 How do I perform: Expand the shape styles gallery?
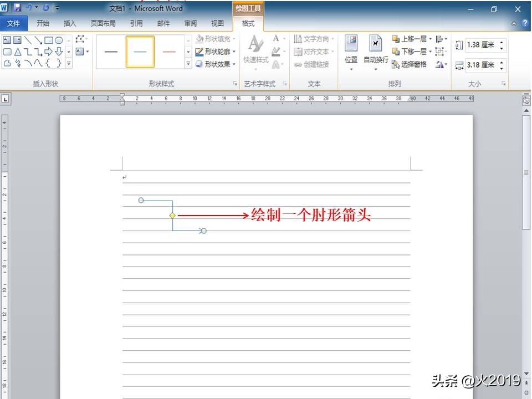click(188, 63)
